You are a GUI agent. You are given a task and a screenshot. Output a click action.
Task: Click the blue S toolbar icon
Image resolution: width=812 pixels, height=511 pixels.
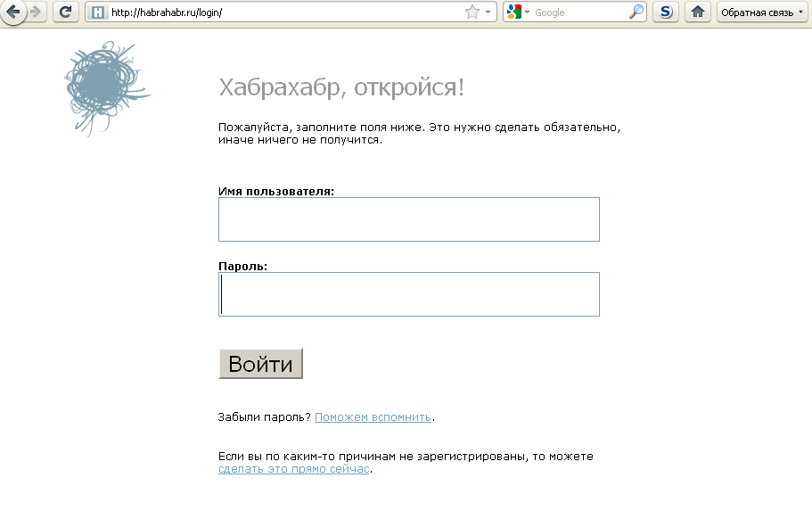pos(666,12)
